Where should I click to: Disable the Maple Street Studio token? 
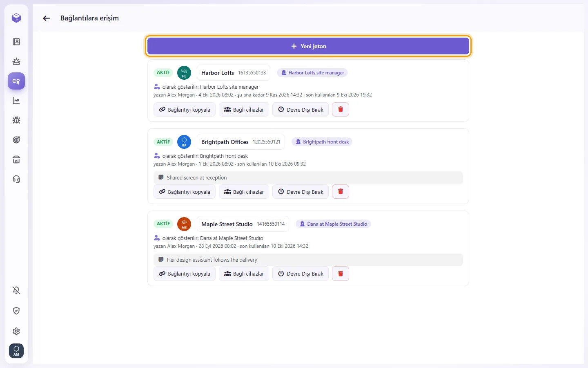click(x=301, y=274)
